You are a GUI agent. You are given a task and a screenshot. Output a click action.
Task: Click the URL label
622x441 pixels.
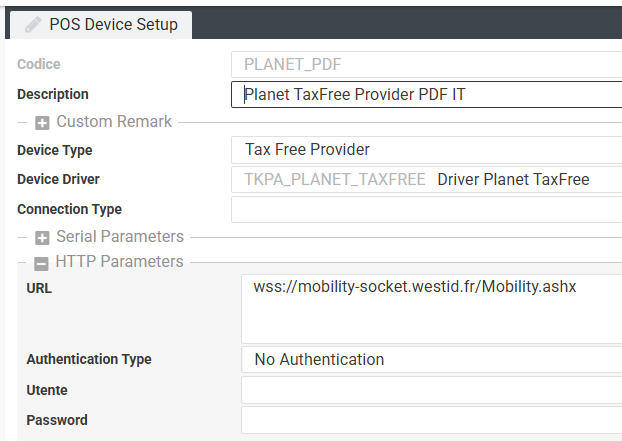pos(39,288)
